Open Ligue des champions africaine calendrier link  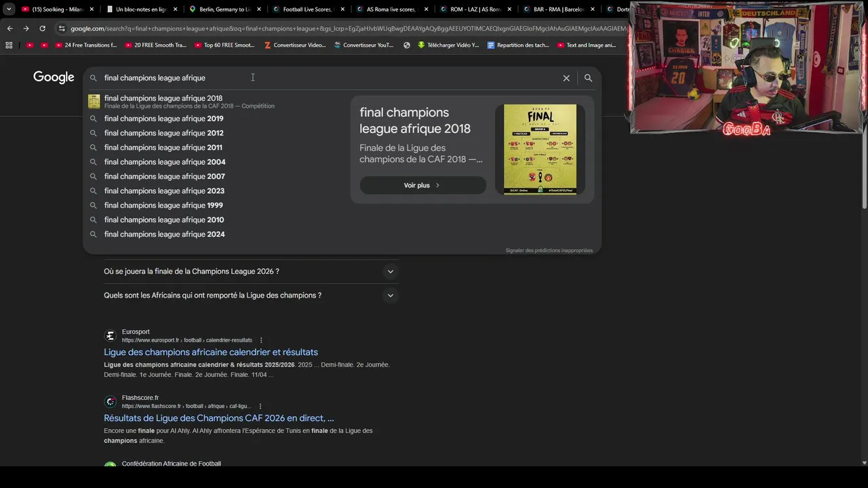(x=211, y=352)
